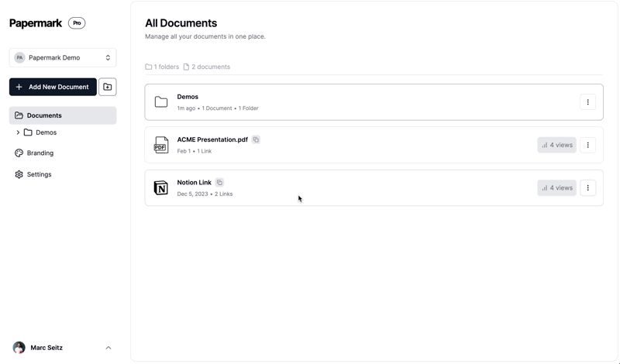Click 'Dec 5, 2023 • 2 Links' text
Viewport: 620px width, 364px height.
coord(205,194)
